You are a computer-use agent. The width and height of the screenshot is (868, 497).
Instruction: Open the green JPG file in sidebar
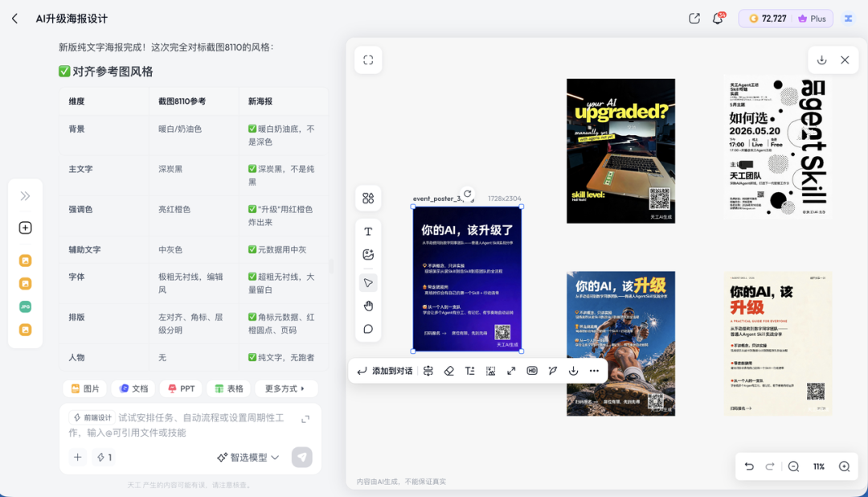click(26, 306)
